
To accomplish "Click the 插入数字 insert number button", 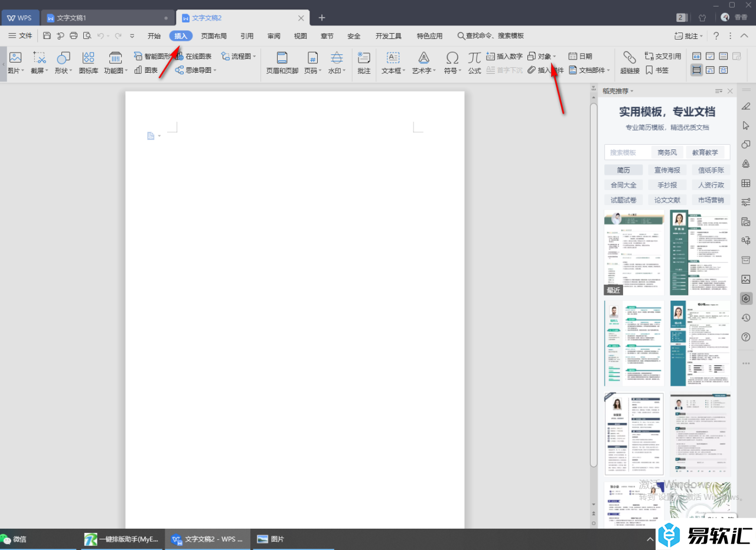I will (x=504, y=56).
